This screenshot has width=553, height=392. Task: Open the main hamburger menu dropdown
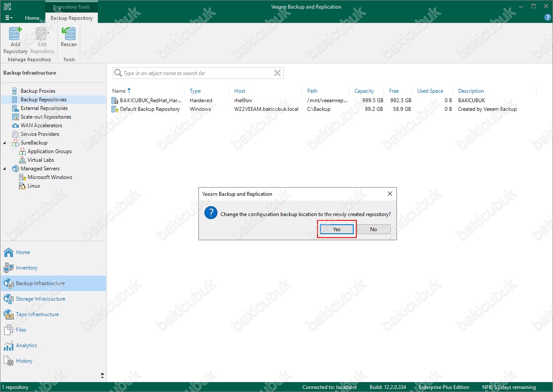pyautogui.click(x=9, y=18)
